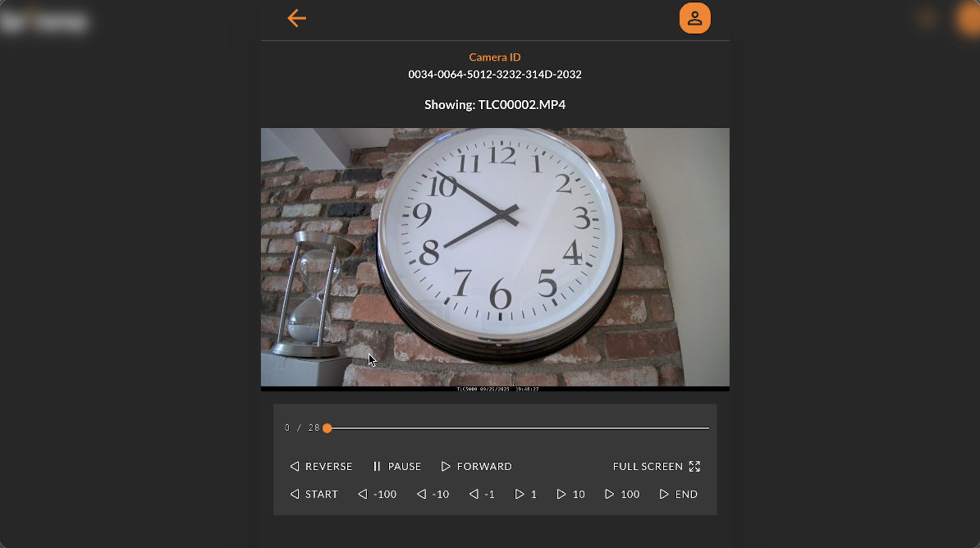Advance 10 frames forward

[570, 494]
